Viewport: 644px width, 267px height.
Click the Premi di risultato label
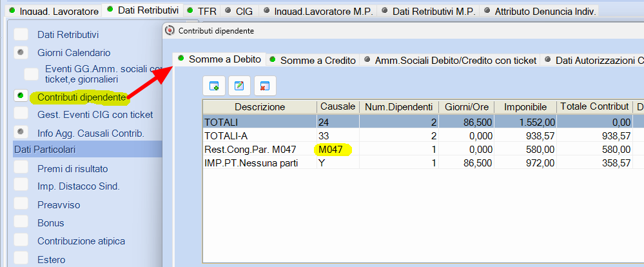tap(73, 168)
